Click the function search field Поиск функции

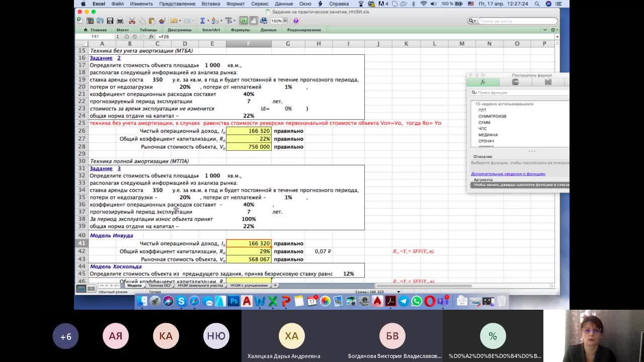pos(520,93)
